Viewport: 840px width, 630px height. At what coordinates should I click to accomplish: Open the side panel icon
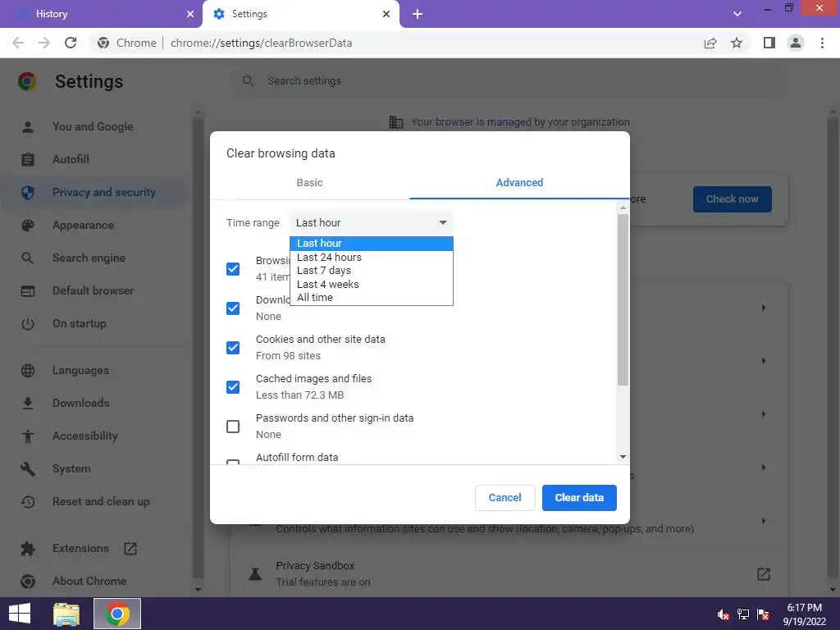pos(769,43)
